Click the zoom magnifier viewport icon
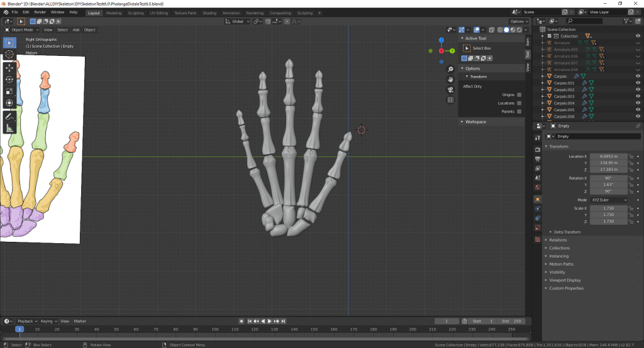Screen dimensions: 644x348 [451, 69]
